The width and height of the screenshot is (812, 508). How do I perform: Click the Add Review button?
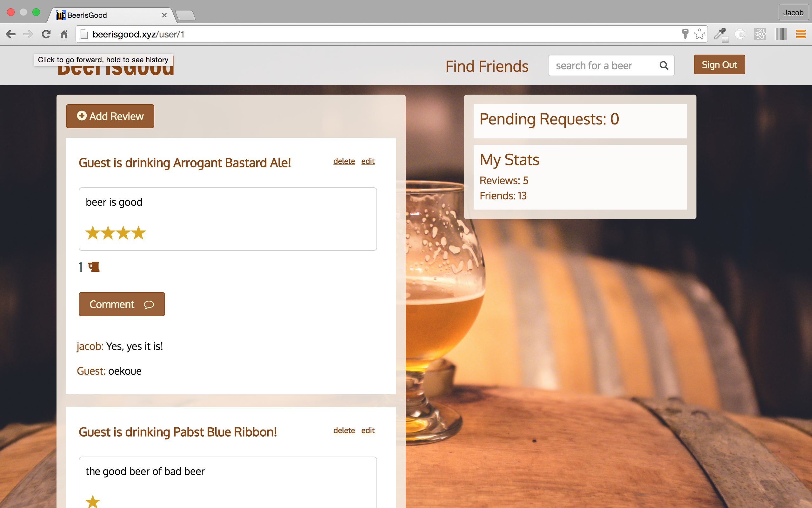click(110, 116)
